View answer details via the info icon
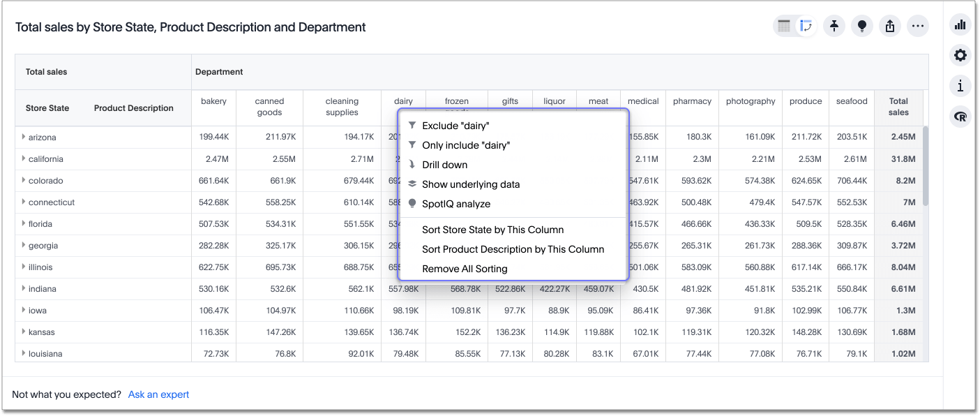Image resolution: width=980 pixels, height=416 pixels. pyautogui.click(x=960, y=85)
